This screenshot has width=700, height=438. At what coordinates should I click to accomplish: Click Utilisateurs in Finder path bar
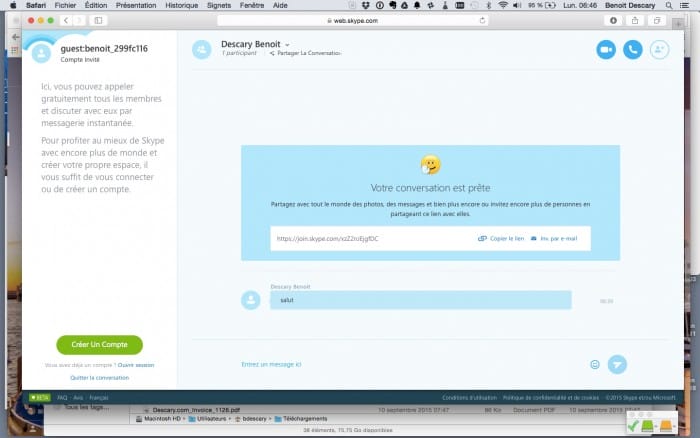point(207,419)
